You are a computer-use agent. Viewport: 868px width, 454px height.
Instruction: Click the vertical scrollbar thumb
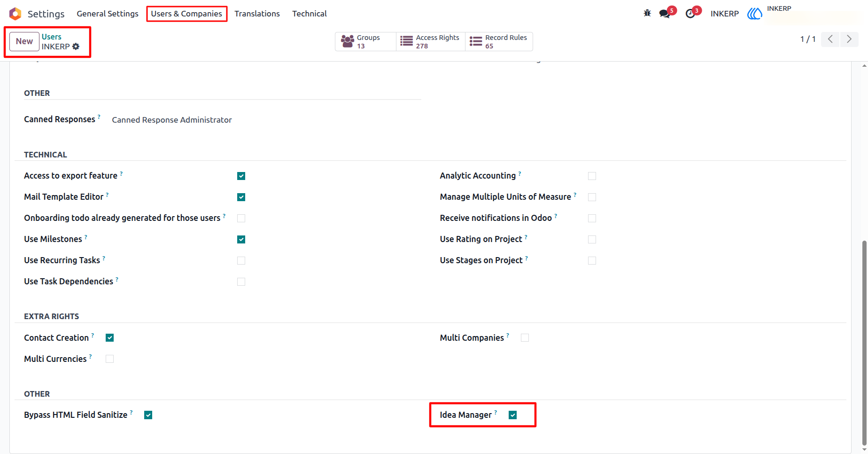point(864,343)
